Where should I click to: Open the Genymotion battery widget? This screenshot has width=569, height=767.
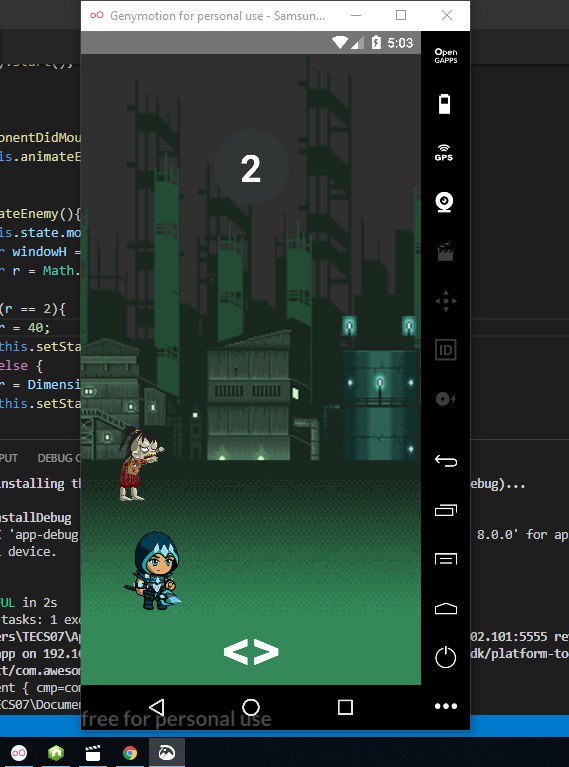(x=444, y=104)
